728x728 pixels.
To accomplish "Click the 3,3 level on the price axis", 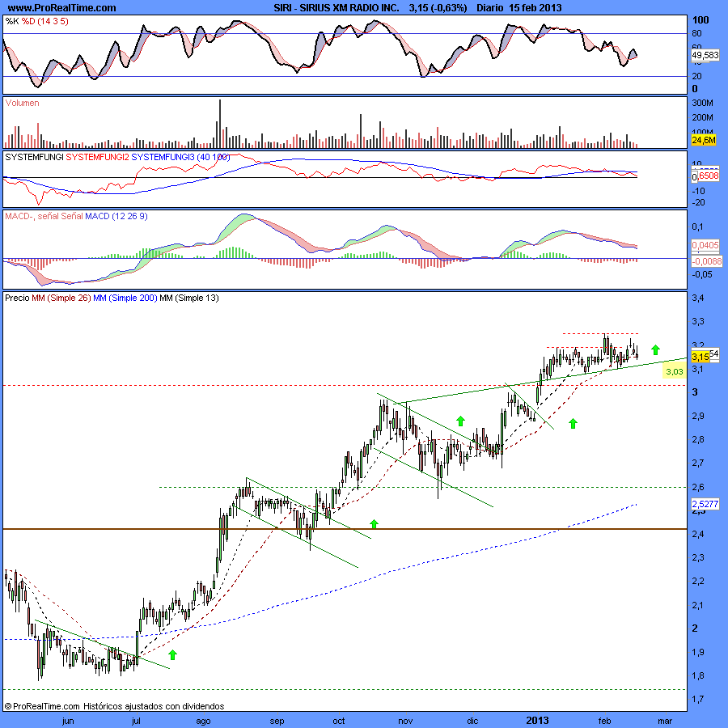I will (x=698, y=321).
